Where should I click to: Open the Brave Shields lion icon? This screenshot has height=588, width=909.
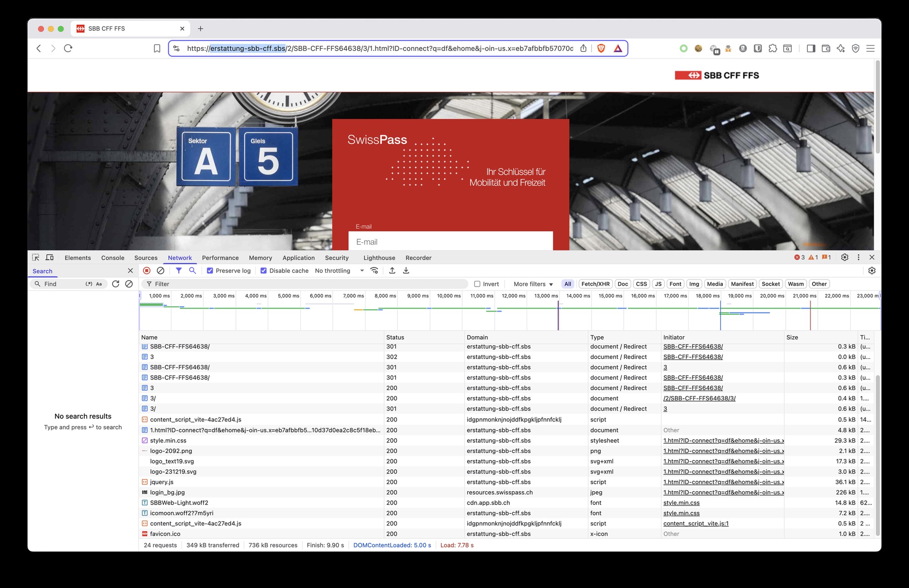tap(601, 48)
